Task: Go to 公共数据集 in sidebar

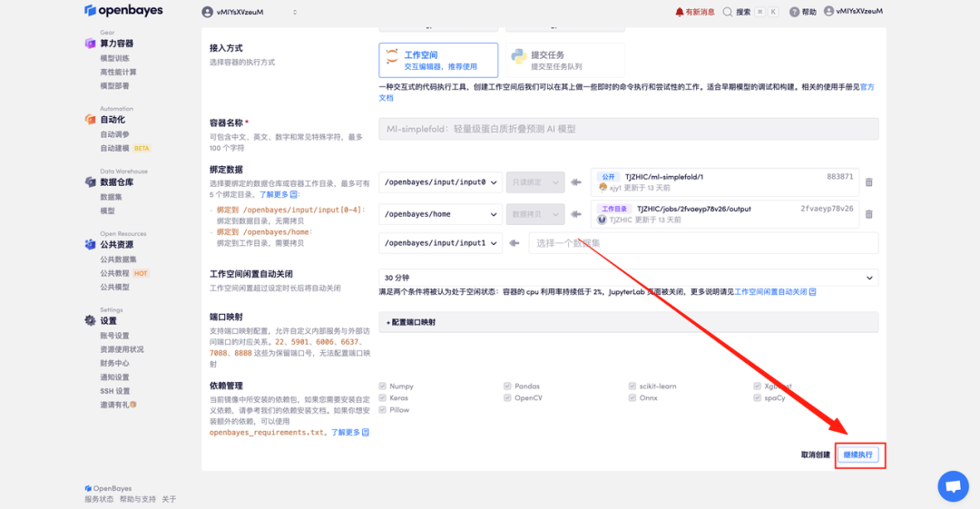Action: pos(118,259)
